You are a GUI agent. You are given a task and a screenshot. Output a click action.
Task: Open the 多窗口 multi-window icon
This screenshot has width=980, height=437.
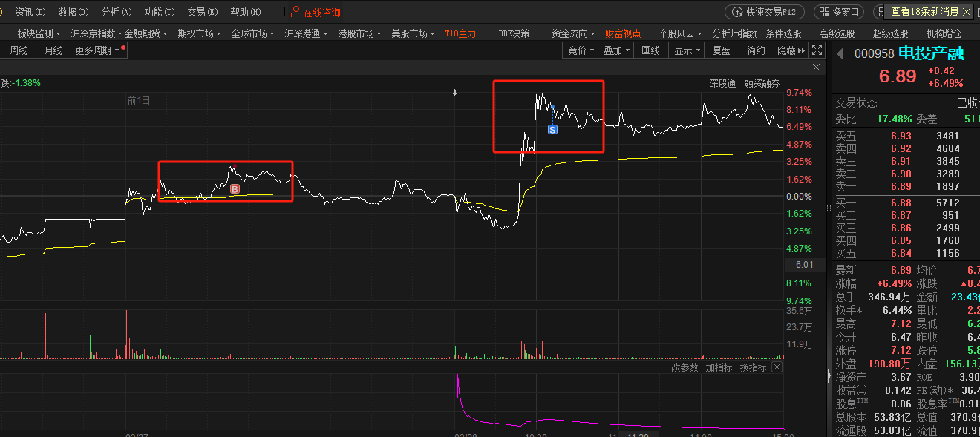(x=839, y=12)
